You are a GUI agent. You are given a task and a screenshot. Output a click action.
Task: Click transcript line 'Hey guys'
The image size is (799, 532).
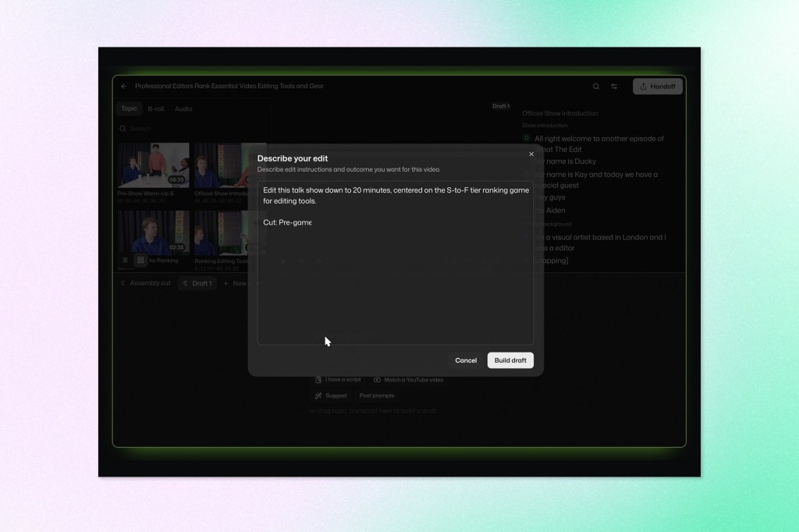(x=550, y=197)
